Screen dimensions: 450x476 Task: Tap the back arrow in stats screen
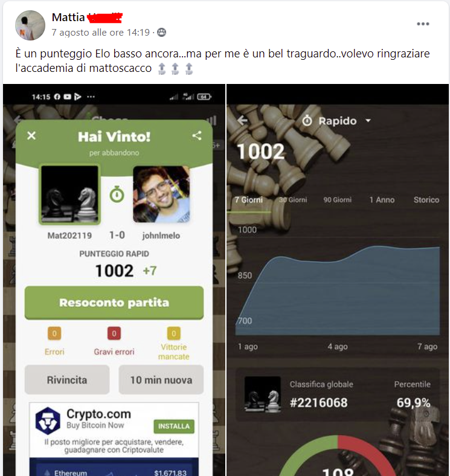(242, 121)
